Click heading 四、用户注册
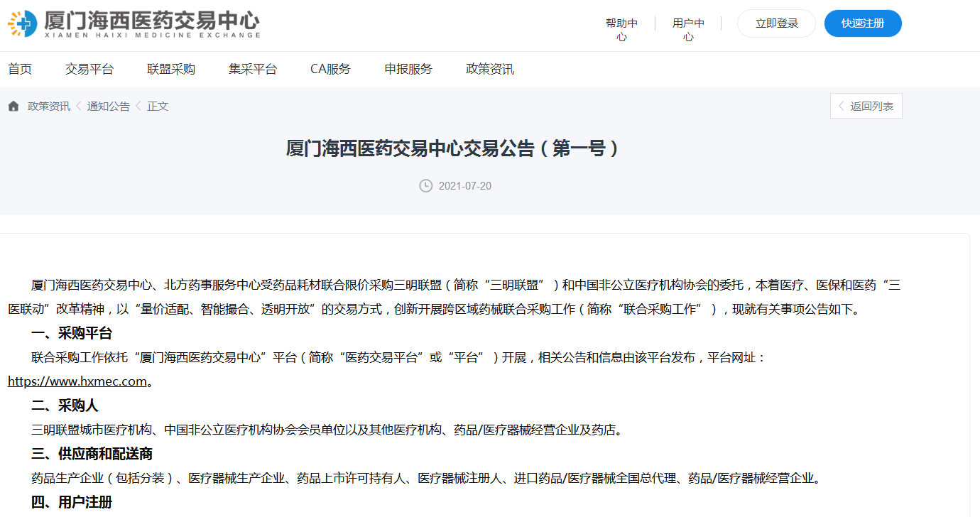This screenshot has width=980, height=517. (72, 502)
